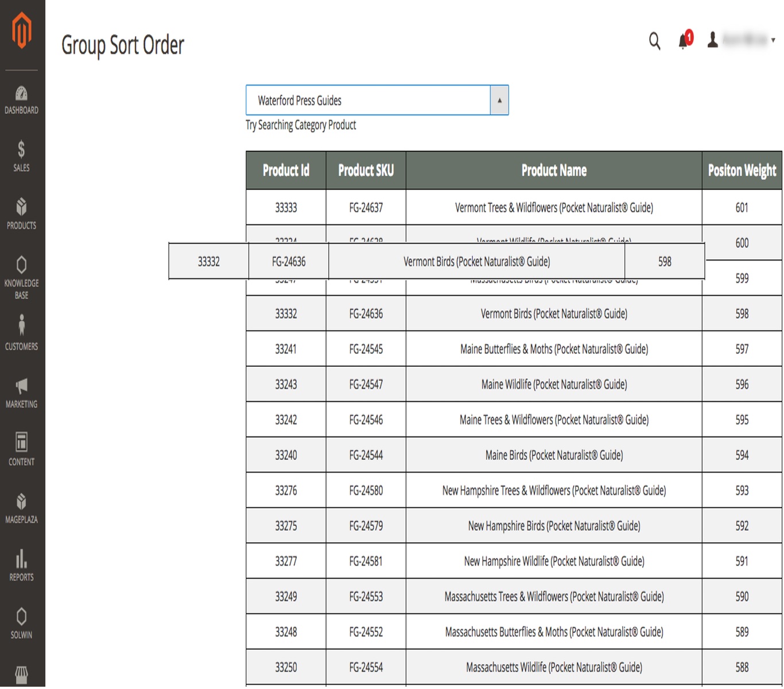Click the Waterford Press Guides dropdown arrow
The height and width of the screenshot is (689, 784).
point(499,100)
